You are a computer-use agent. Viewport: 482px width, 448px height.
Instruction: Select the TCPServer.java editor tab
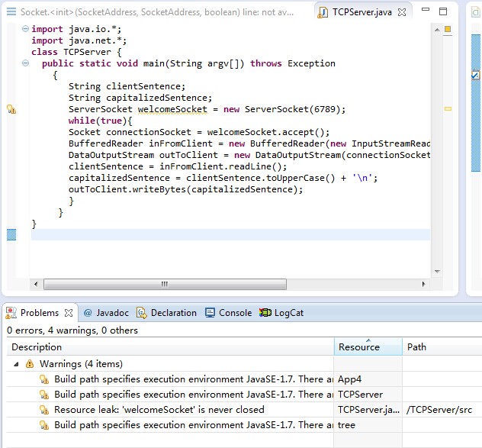click(361, 12)
